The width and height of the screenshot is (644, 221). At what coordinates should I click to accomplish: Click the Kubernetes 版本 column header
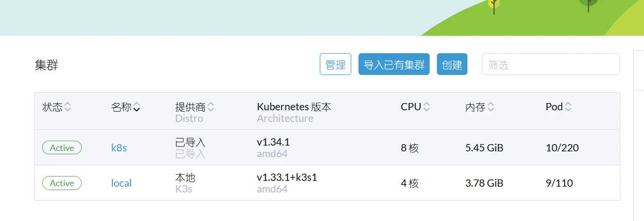point(294,107)
